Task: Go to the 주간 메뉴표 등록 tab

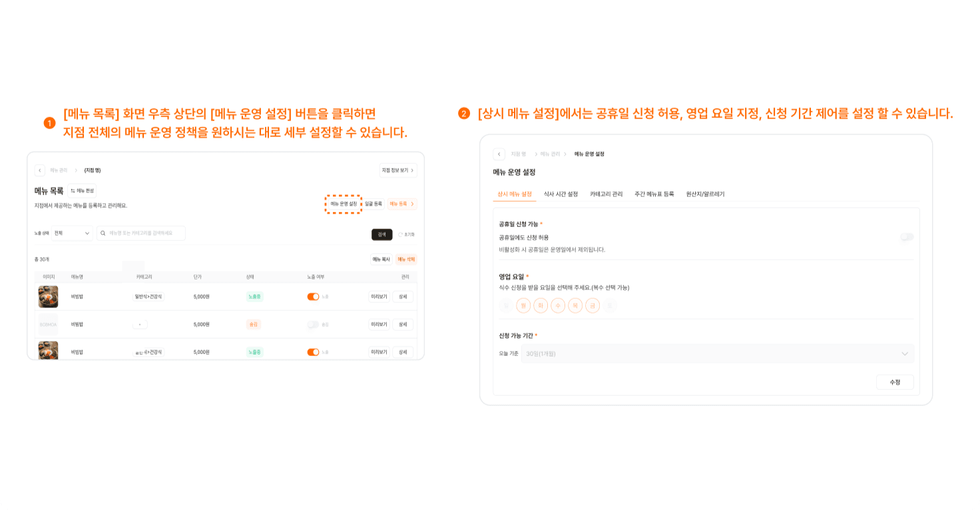Action: [x=654, y=194]
